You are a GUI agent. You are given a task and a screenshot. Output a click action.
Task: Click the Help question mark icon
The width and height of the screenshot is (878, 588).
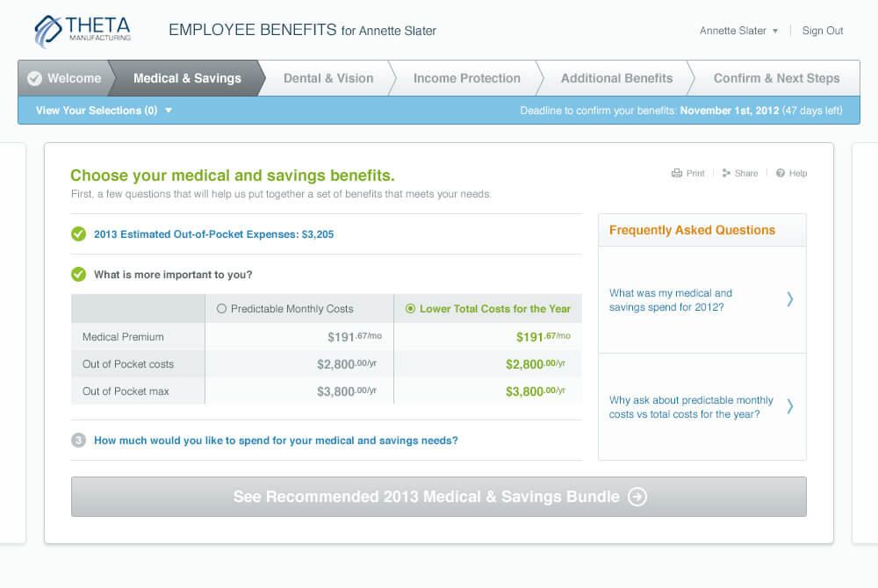click(781, 174)
